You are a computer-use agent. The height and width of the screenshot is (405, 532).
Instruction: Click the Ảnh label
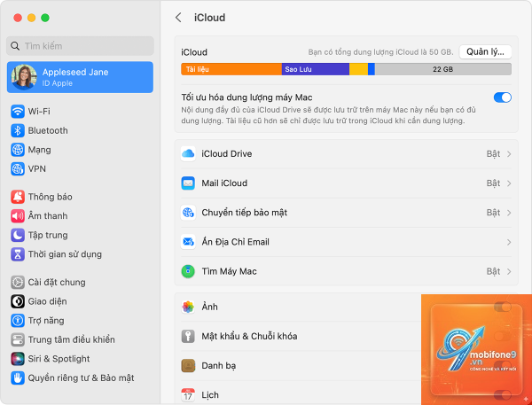(209, 307)
